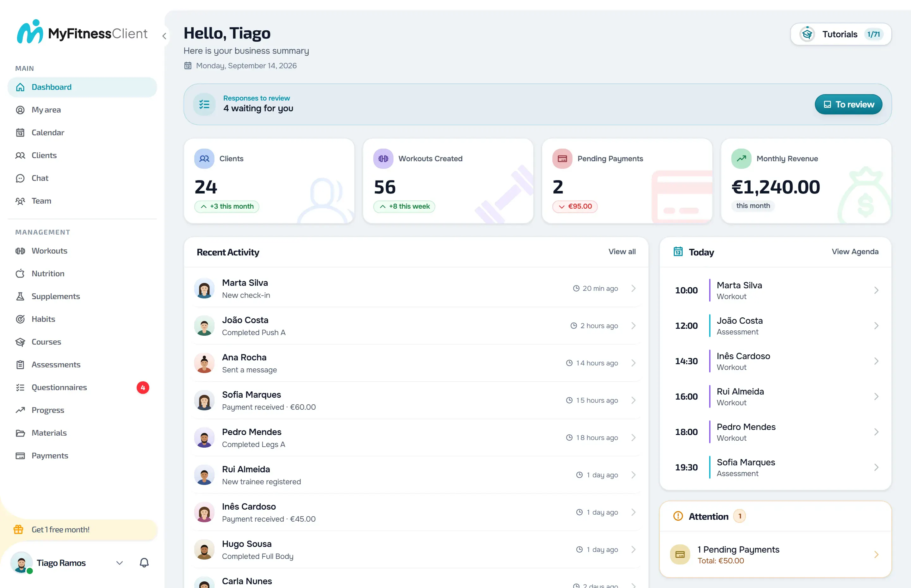Click the MyFitnessClient logo
The height and width of the screenshot is (588, 911).
click(x=82, y=32)
